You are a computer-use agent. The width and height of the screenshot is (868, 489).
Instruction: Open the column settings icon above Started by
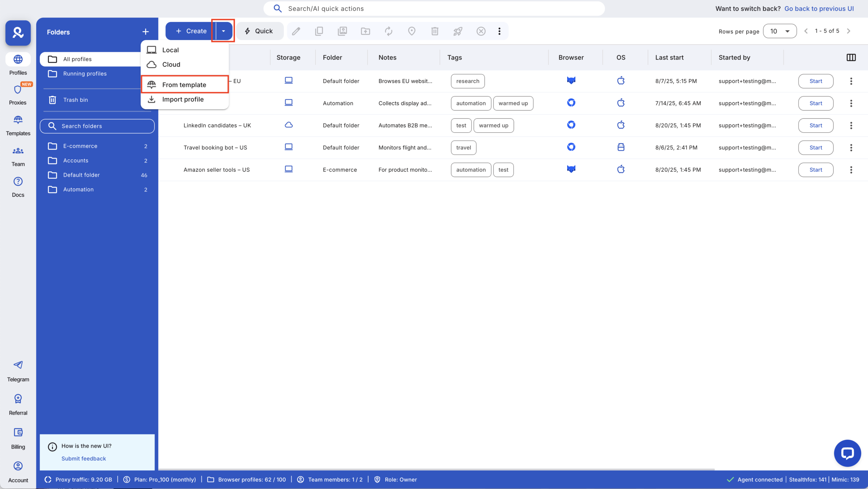tap(851, 57)
